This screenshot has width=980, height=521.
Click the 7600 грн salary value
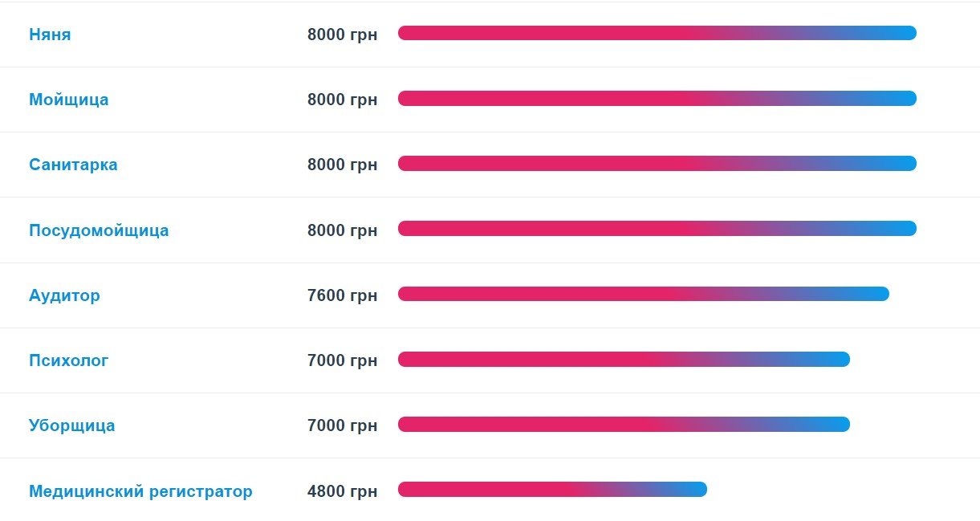coord(342,295)
